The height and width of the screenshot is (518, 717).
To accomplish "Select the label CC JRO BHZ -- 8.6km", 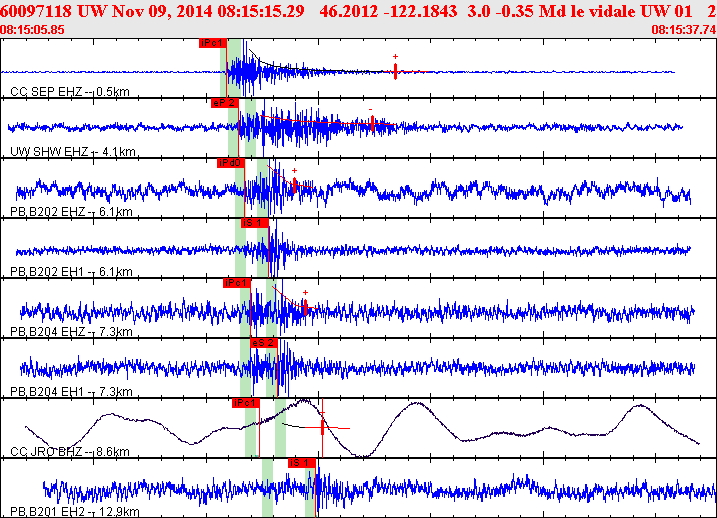I will (70, 452).
